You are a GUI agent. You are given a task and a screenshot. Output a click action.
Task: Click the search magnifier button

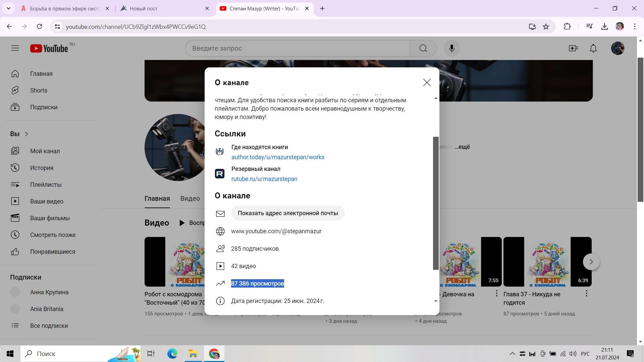pyautogui.click(x=423, y=48)
